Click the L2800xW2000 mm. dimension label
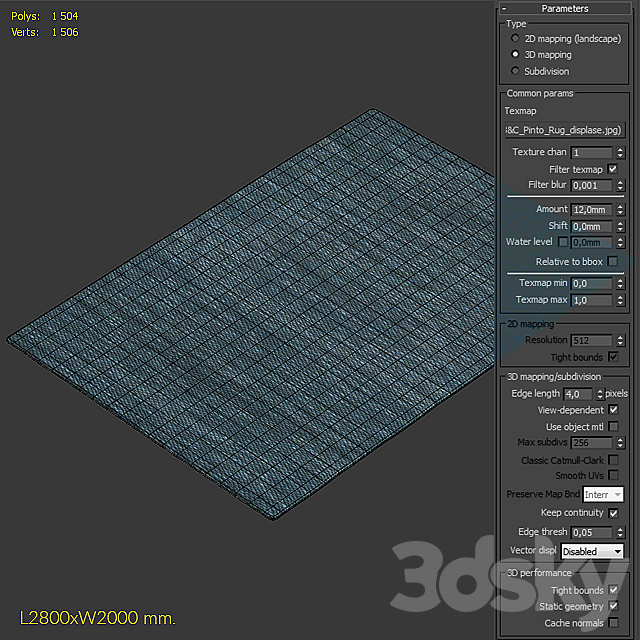The width and height of the screenshot is (640, 640). point(98,618)
